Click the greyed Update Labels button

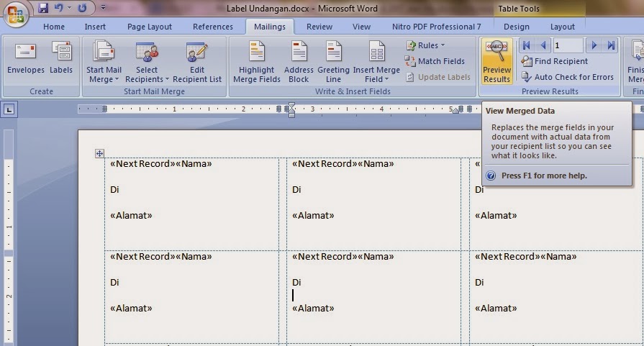tap(437, 77)
